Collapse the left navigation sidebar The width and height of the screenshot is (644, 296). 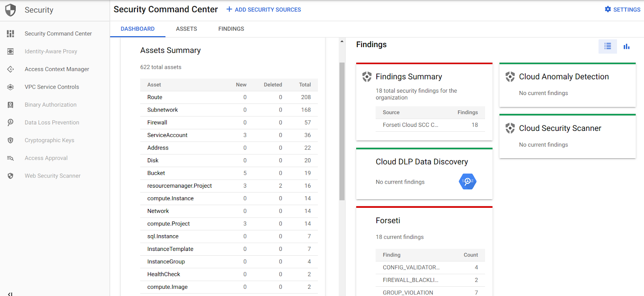pyautogui.click(x=10, y=294)
